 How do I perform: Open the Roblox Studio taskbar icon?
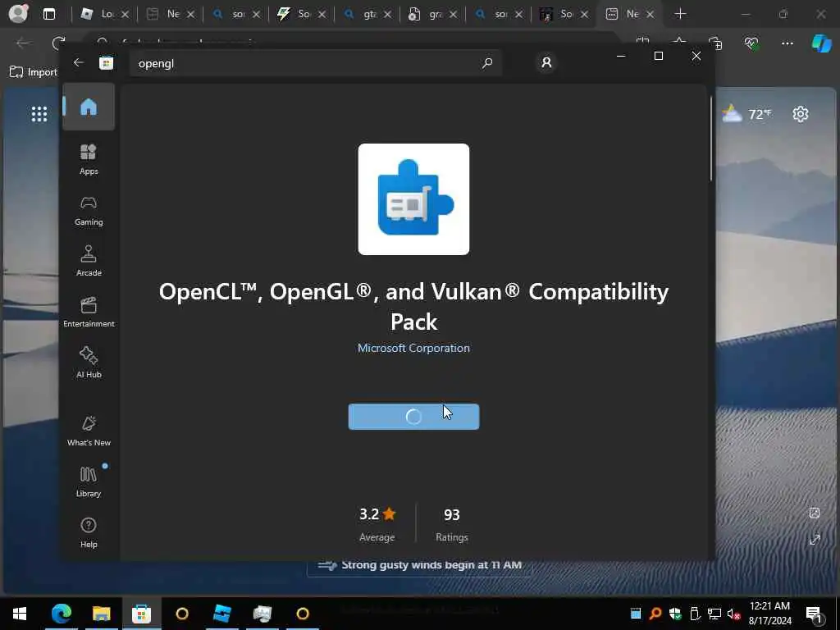pos(221,614)
